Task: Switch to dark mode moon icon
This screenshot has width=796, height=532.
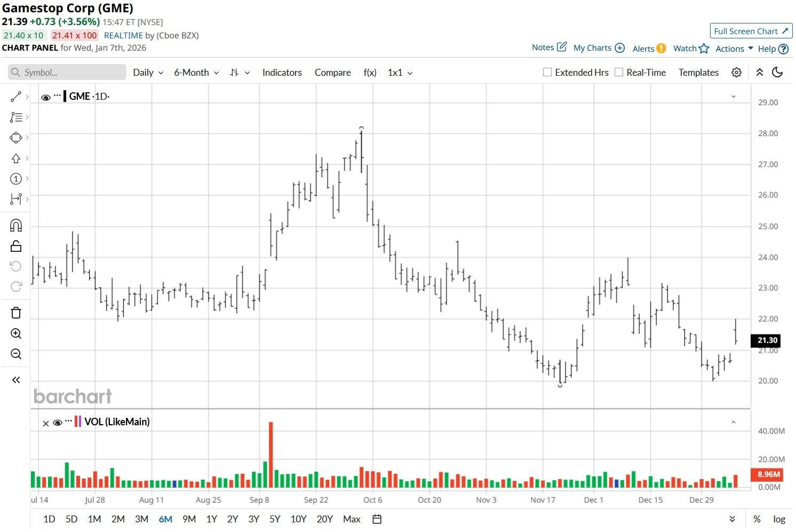Action: coord(777,73)
